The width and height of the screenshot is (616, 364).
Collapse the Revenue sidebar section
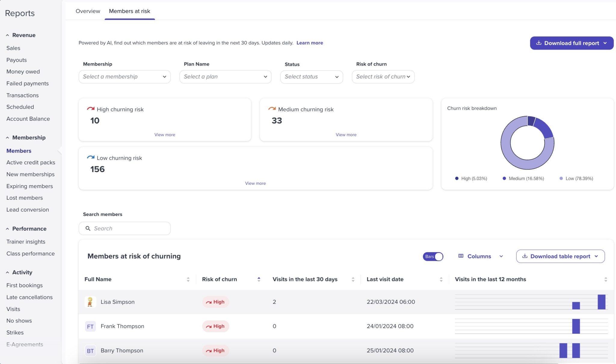point(8,35)
